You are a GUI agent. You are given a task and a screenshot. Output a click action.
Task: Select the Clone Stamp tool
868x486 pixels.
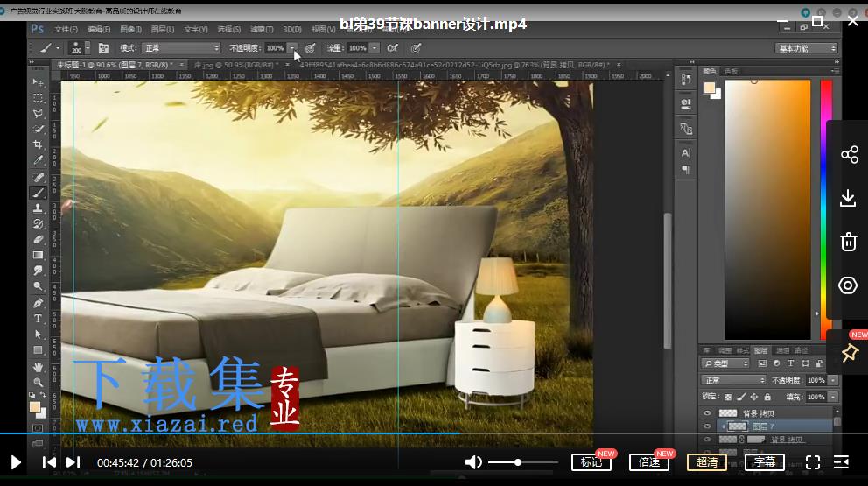tap(38, 208)
